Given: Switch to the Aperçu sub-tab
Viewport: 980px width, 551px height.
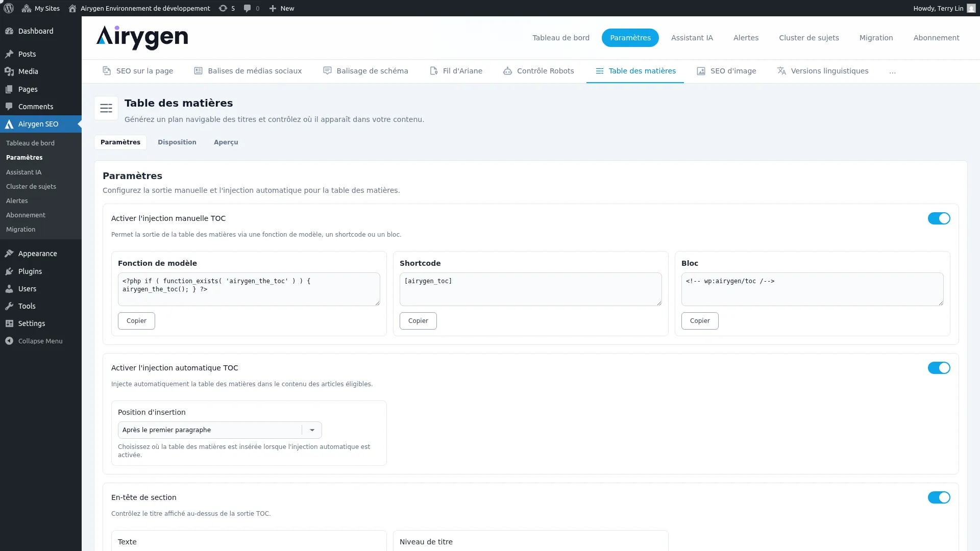Looking at the screenshot, I should 226,142.
